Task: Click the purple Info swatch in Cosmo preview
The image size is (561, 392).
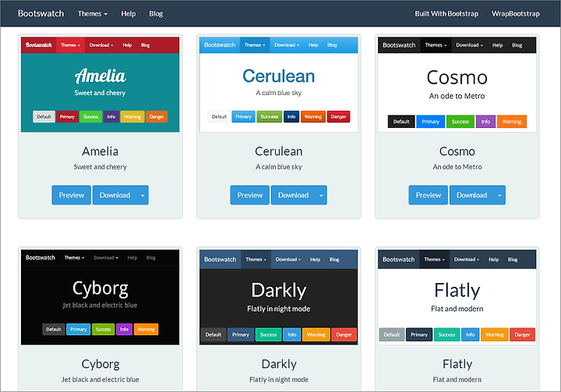Action: point(485,122)
